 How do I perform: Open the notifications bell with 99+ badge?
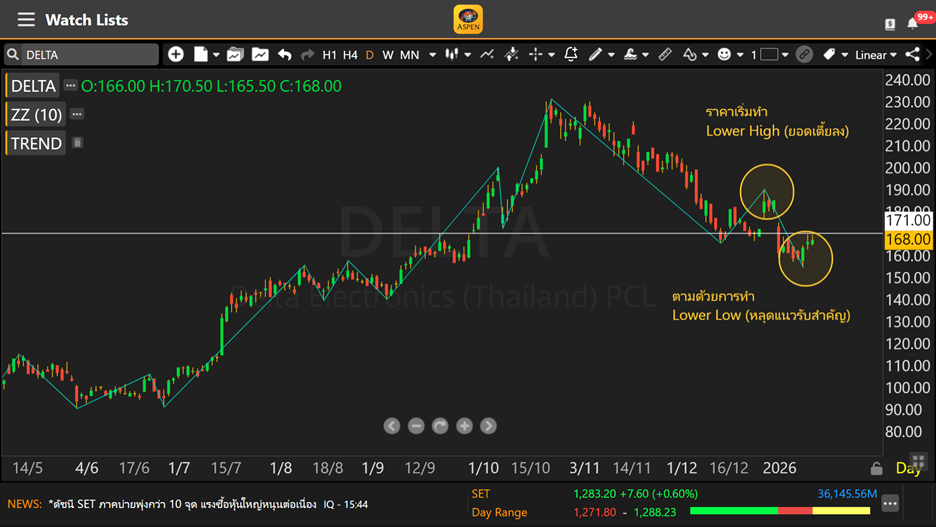914,22
